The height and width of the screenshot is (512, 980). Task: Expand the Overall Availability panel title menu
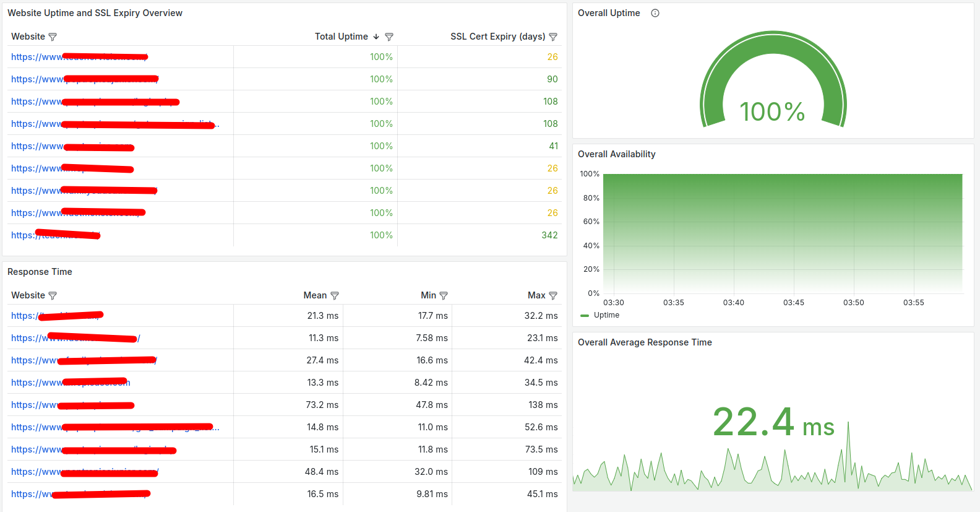coord(616,154)
